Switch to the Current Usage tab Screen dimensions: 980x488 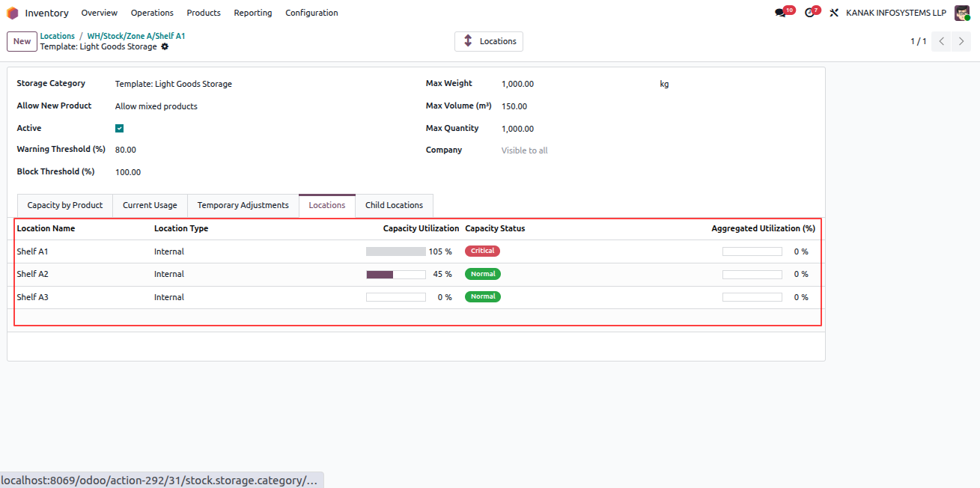[x=150, y=205]
